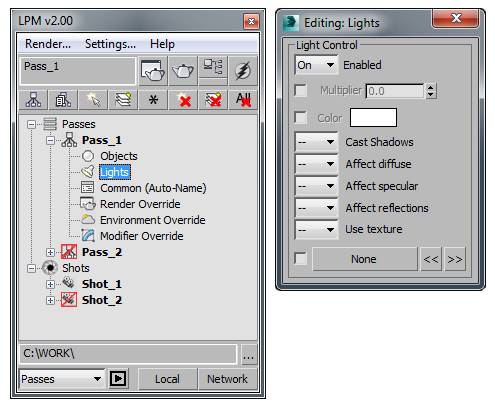This screenshot has width=495, height=406.
Task: Click the cursor with star select icon
Action: click(93, 100)
